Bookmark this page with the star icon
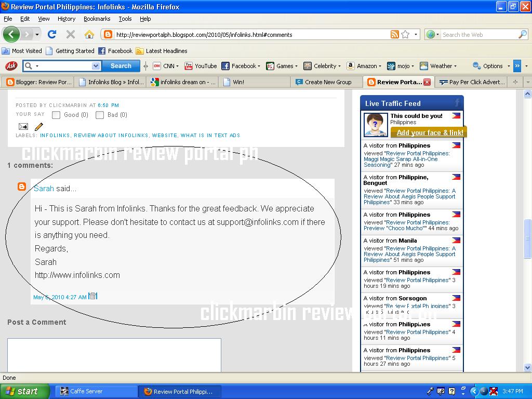 coord(405,34)
